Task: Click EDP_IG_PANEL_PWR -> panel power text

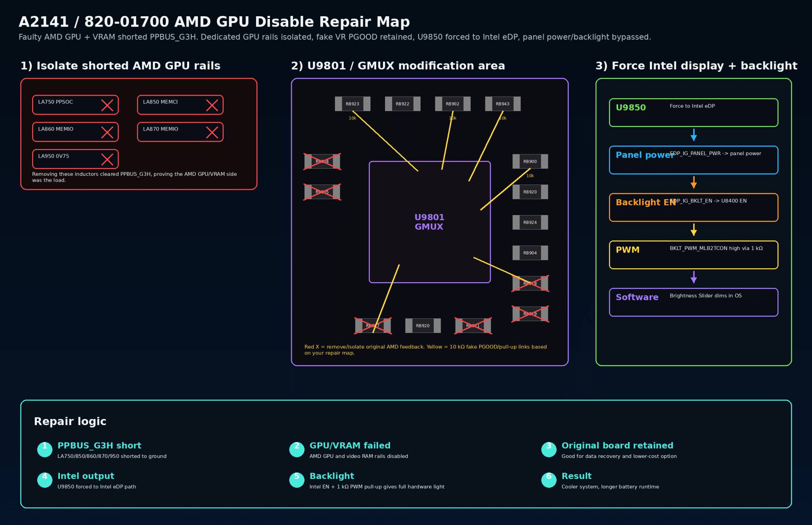Action: click(716, 154)
